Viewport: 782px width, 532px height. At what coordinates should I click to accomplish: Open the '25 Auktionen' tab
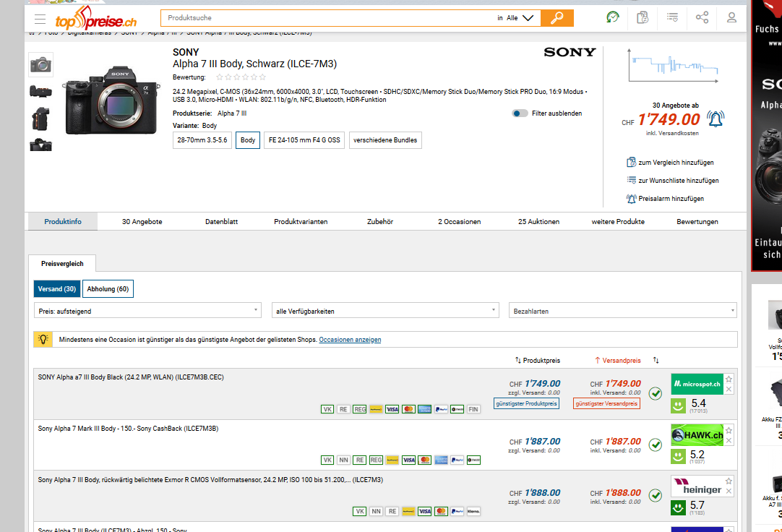(x=538, y=222)
